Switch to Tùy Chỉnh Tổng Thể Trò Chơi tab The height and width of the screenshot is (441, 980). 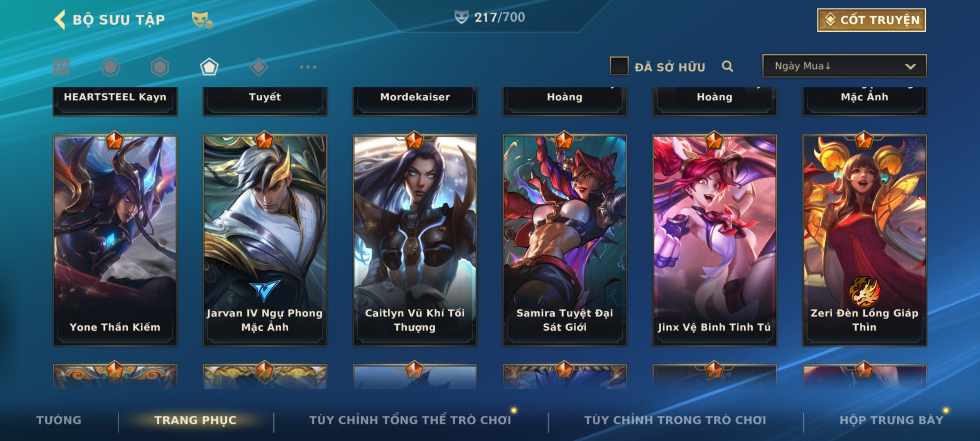pyautogui.click(x=410, y=420)
